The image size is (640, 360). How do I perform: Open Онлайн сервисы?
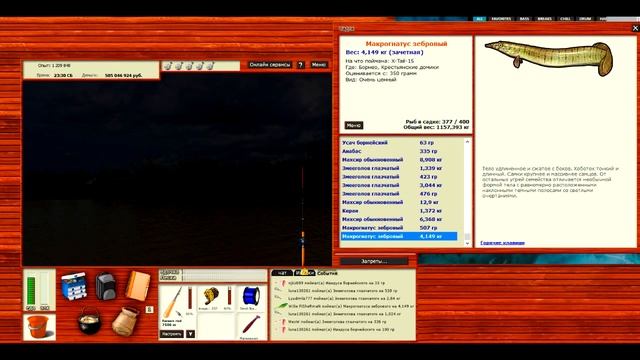tap(270, 65)
